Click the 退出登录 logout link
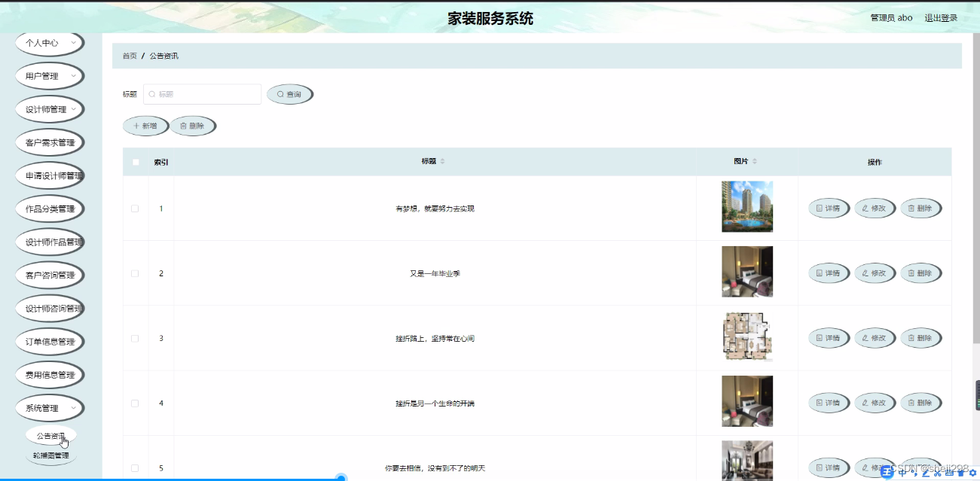 (x=942, y=17)
